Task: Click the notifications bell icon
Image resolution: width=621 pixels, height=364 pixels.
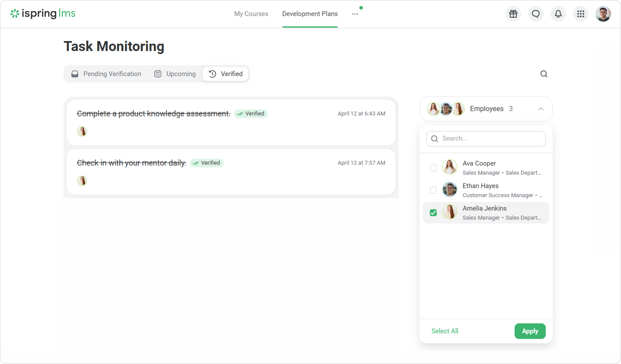Action: tap(558, 14)
